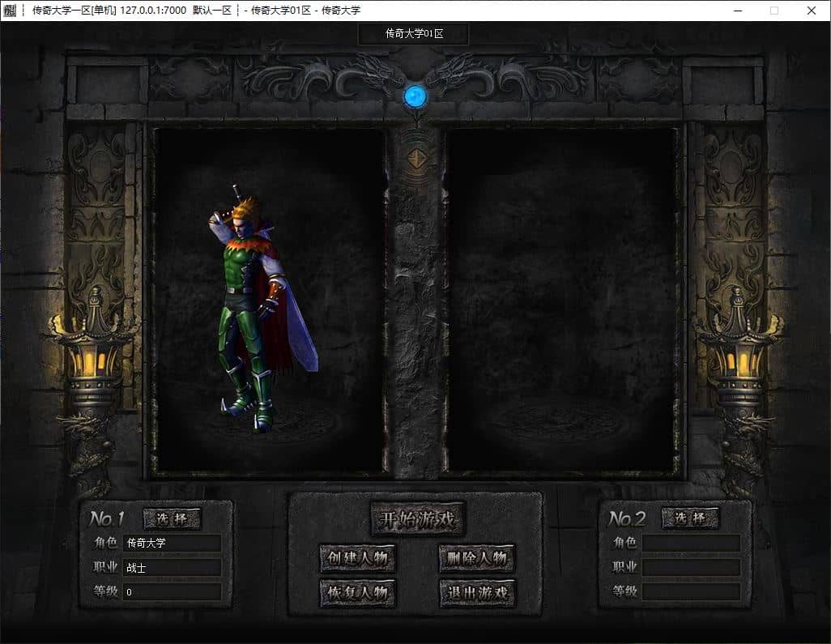Click the No.1 角色 name field

point(173,543)
